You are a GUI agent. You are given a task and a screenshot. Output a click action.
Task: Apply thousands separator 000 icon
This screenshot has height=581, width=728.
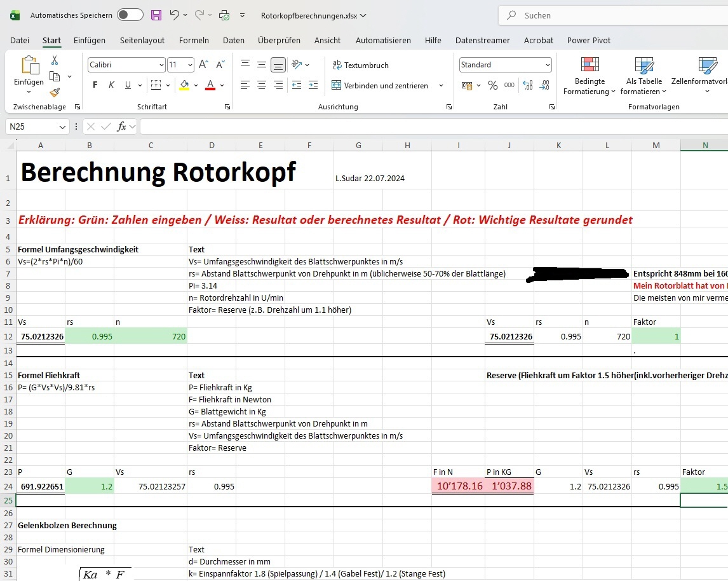[509, 85]
